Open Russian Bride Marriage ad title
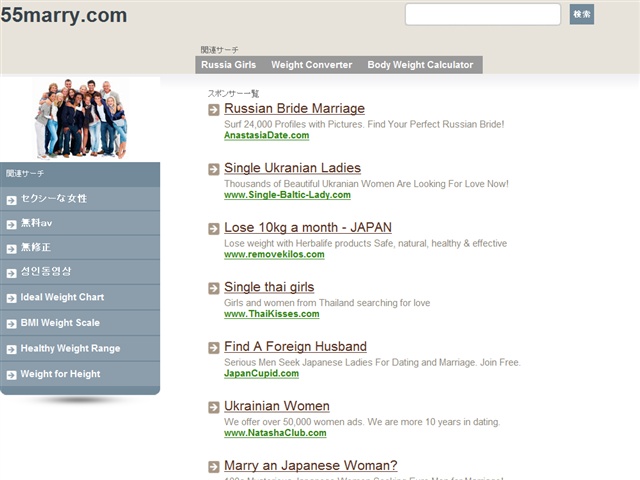Screen dimensions: 640x480 (x=294, y=109)
